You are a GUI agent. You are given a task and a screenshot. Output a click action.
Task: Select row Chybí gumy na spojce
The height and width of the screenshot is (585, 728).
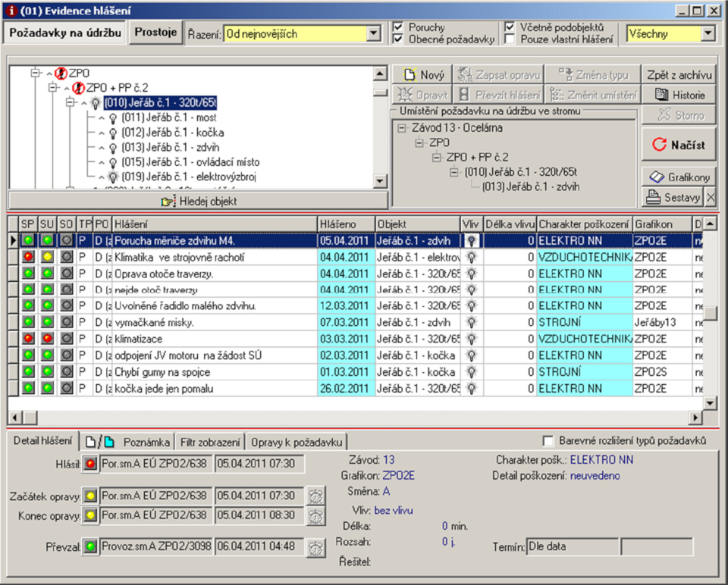(356, 371)
